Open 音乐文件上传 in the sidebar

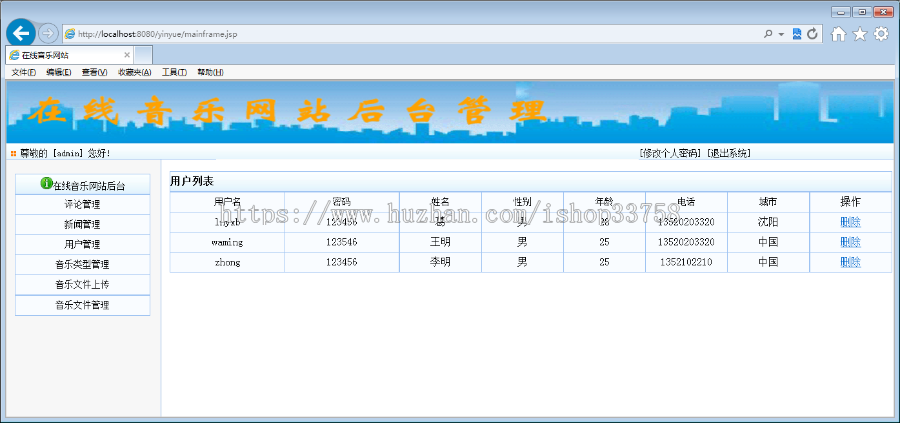83,285
